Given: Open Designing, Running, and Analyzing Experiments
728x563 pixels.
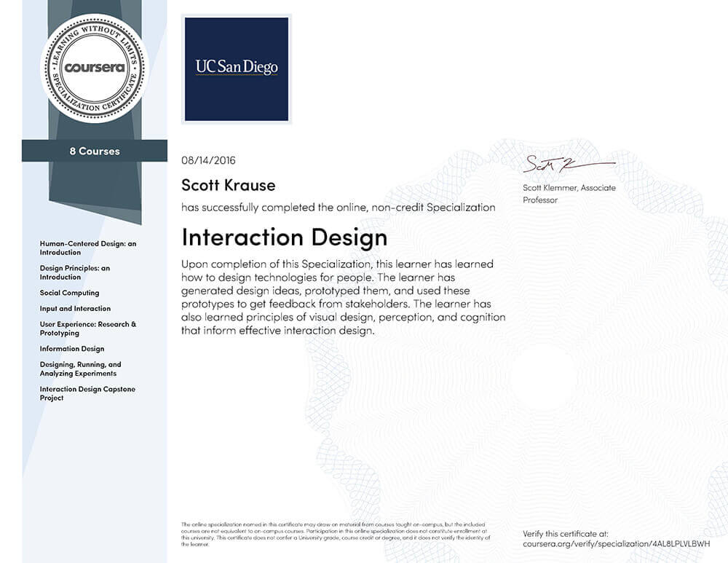Looking at the screenshot, I should click(80, 369).
